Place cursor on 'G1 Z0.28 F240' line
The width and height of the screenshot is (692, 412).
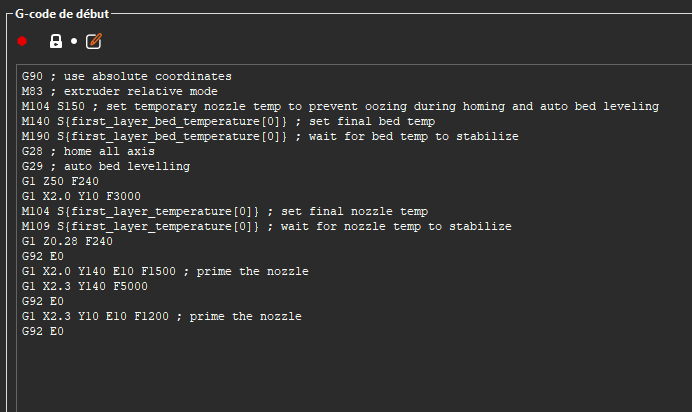(x=68, y=241)
